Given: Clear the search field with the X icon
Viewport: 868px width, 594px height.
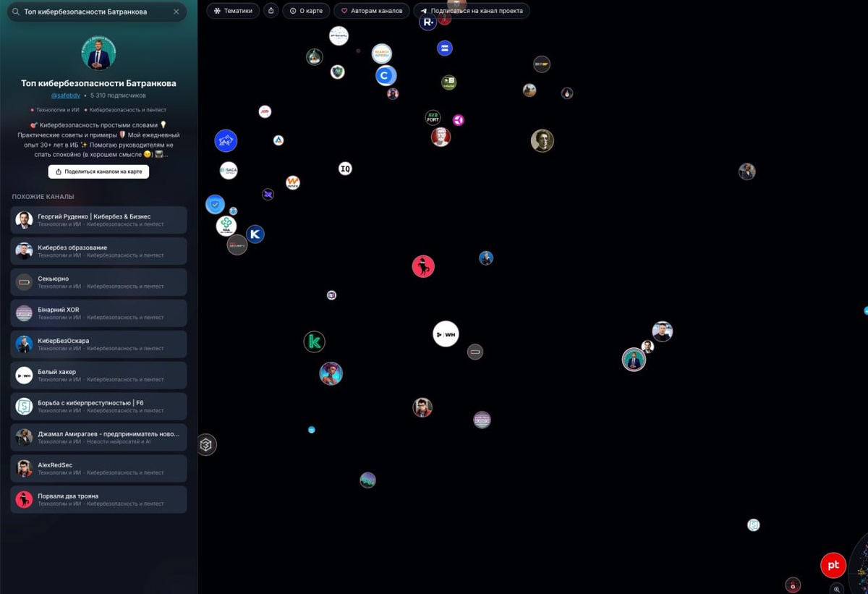Looking at the screenshot, I should [176, 12].
